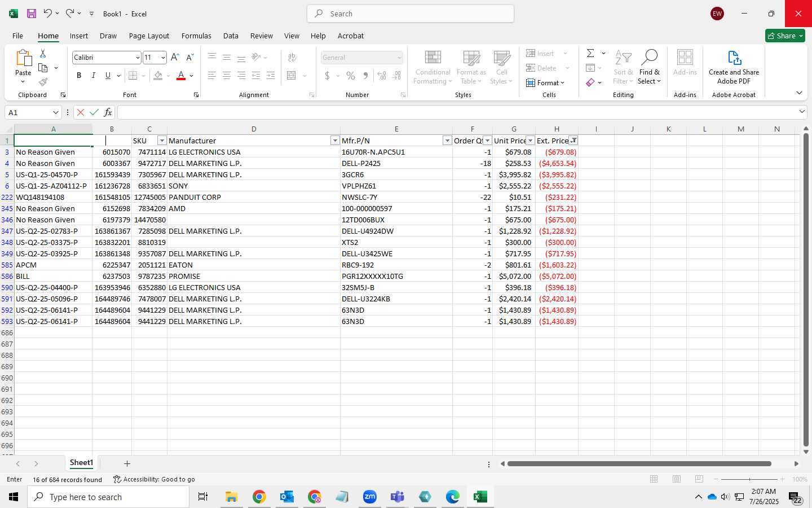Click Increase Indent icon
This screenshot has height=508, width=812.
pyautogui.click(x=271, y=76)
